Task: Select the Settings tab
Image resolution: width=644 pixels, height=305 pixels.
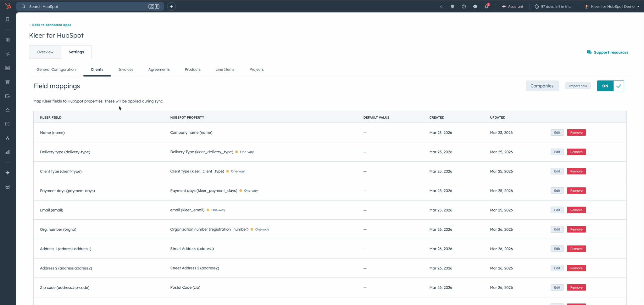Action: 76,52
